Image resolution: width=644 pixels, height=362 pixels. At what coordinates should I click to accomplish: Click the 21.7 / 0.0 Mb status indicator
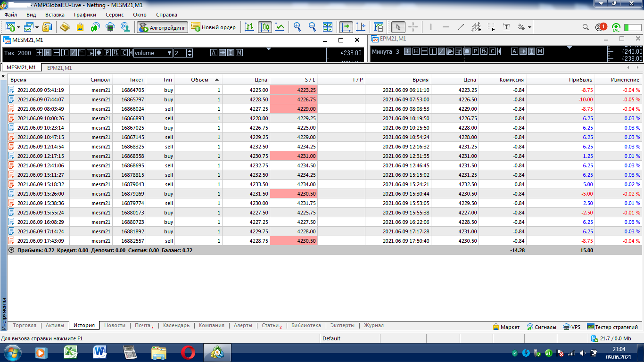pos(611,338)
